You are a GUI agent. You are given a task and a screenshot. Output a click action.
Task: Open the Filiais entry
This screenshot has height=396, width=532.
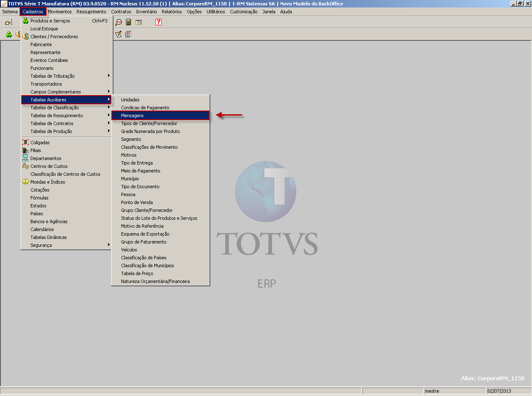(x=67, y=150)
